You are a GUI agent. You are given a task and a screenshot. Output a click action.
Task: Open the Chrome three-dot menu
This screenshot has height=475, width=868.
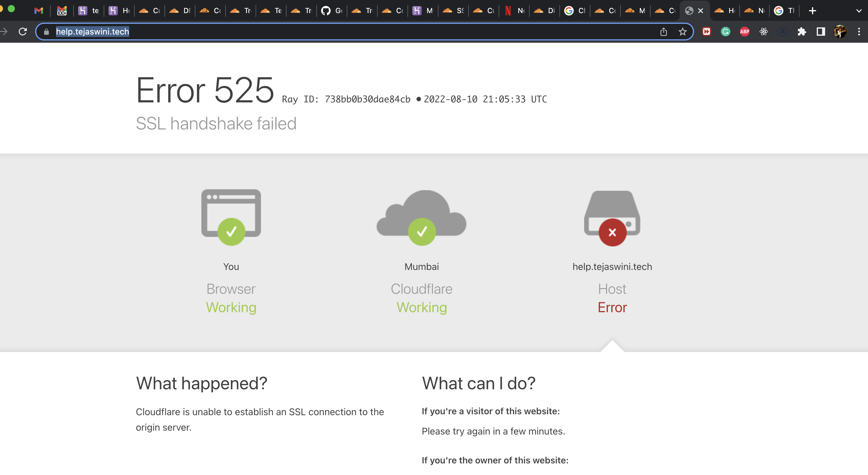858,32
